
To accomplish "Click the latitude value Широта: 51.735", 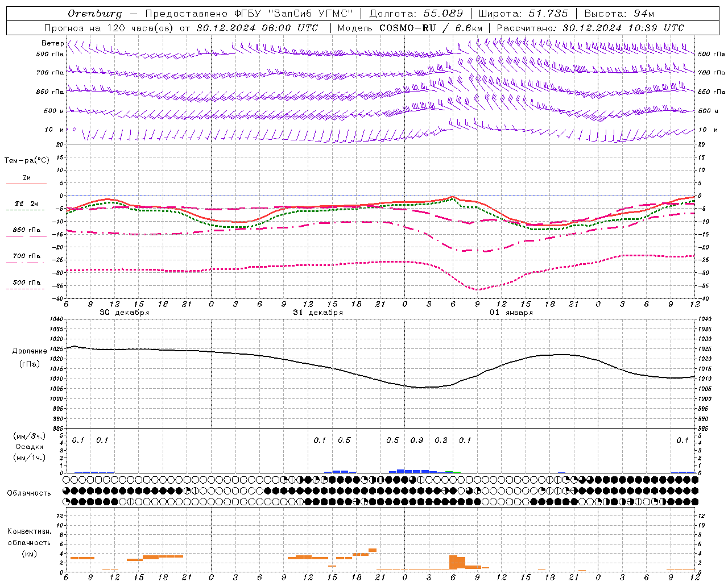I will click(523, 13).
